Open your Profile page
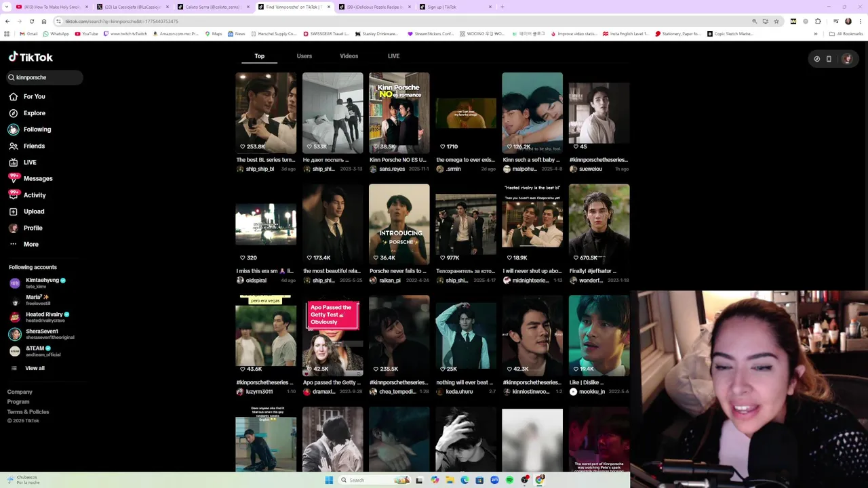Viewport: 868px width, 488px height. pyautogui.click(x=26, y=228)
